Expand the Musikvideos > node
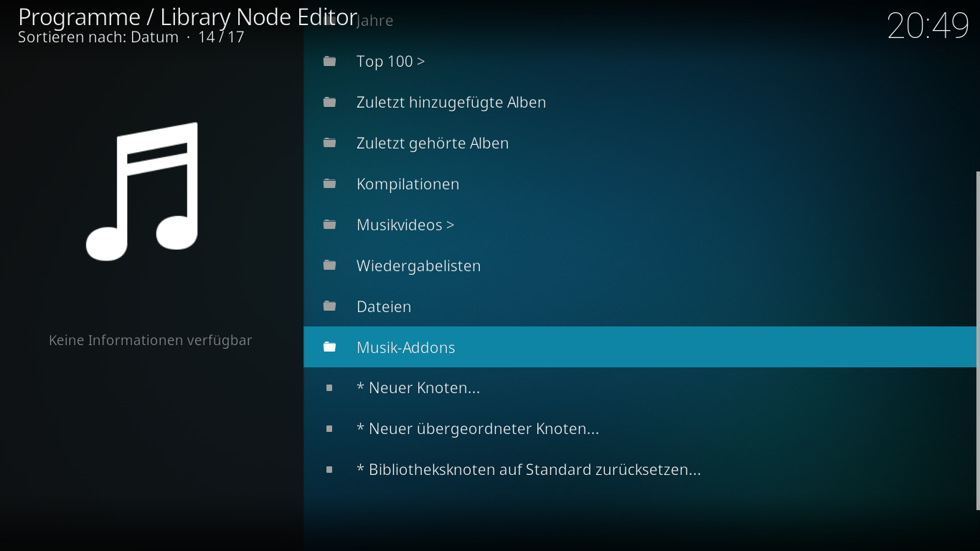The width and height of the screenshot is (980, 551). coord(405,225)
